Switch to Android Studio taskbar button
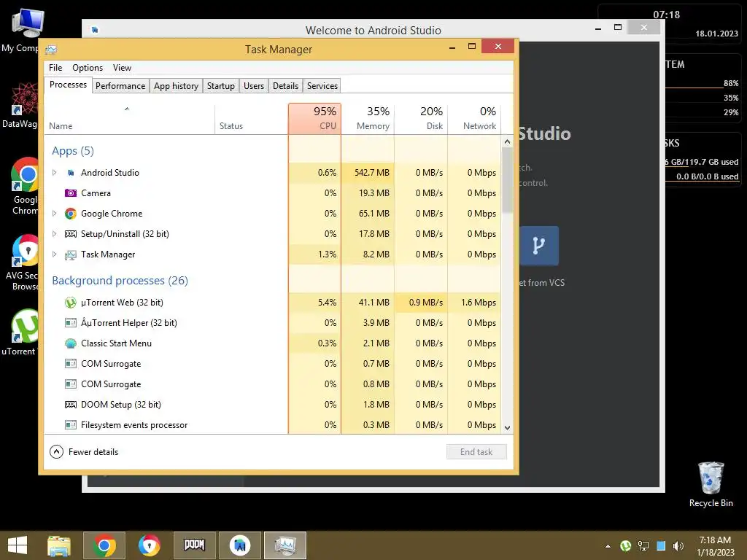This screenshot has width=747, height=560. (x=239, y=545)
